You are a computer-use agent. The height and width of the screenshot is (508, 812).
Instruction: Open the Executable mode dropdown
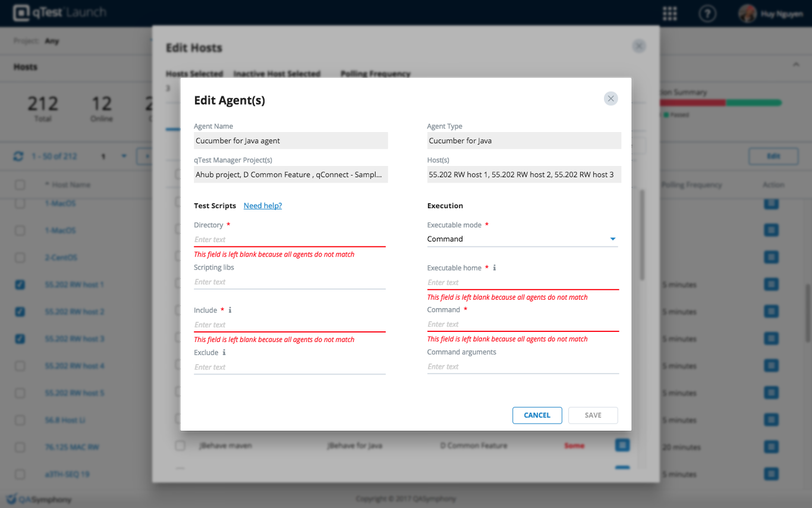[x=522, y=239]
